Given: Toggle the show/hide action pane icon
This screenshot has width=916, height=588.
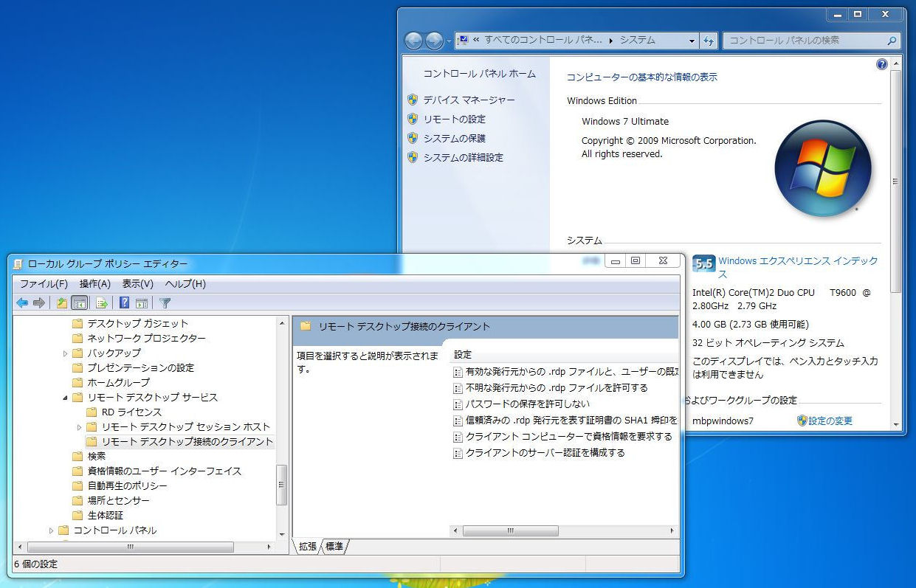Looking at the screenshot, I should 142,302.
